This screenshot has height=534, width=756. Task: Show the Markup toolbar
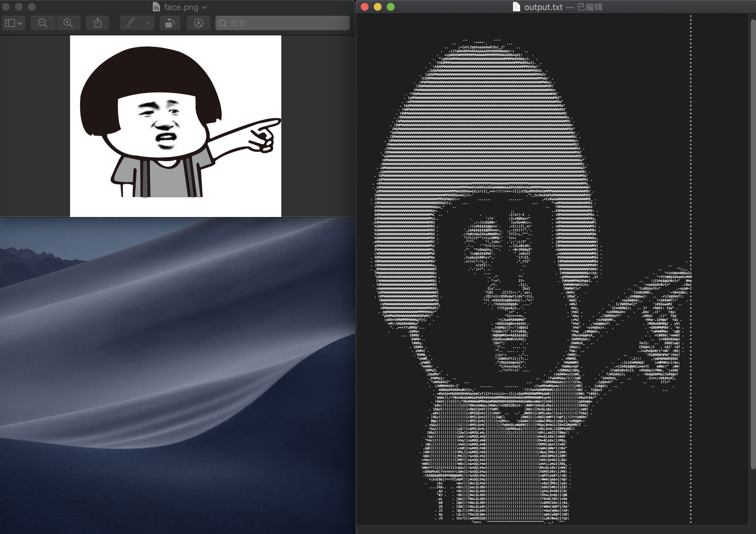point(198,23)
